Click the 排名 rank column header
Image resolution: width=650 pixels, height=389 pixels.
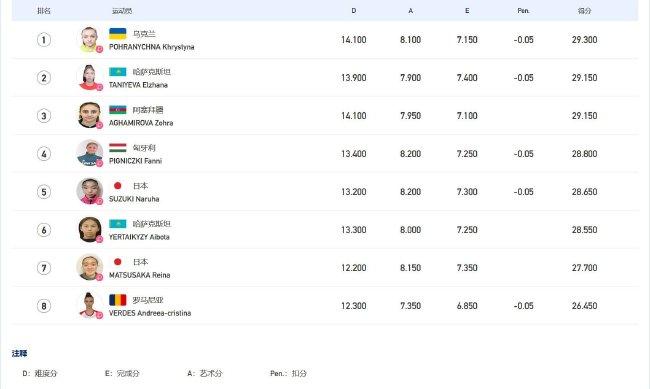(x=44, y=11)
